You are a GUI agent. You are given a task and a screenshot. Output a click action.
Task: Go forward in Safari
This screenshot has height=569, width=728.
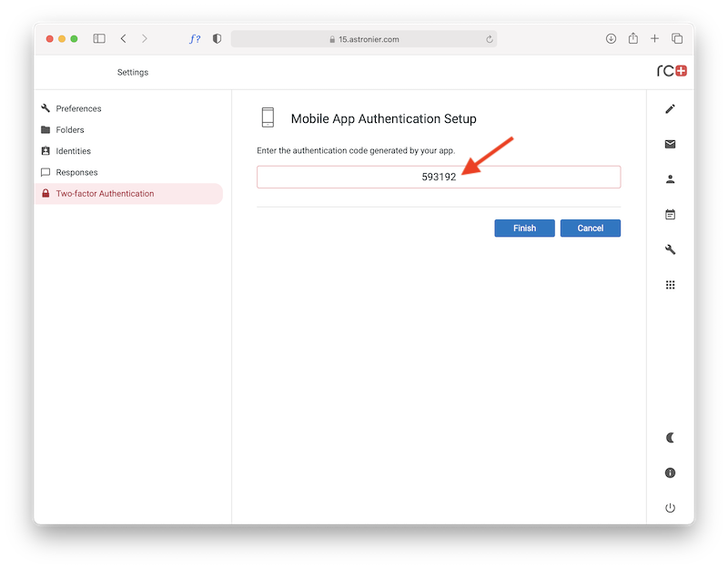[x=145, y=38]
